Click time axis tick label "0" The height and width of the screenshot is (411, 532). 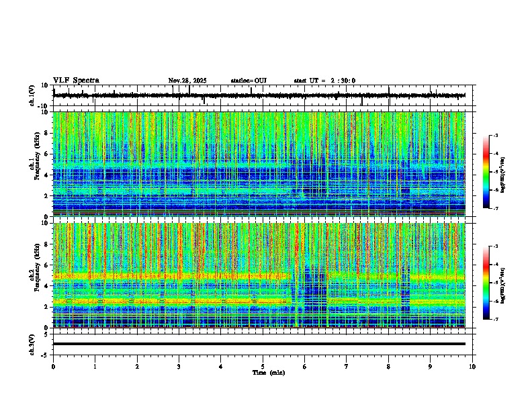coord(53,367)
